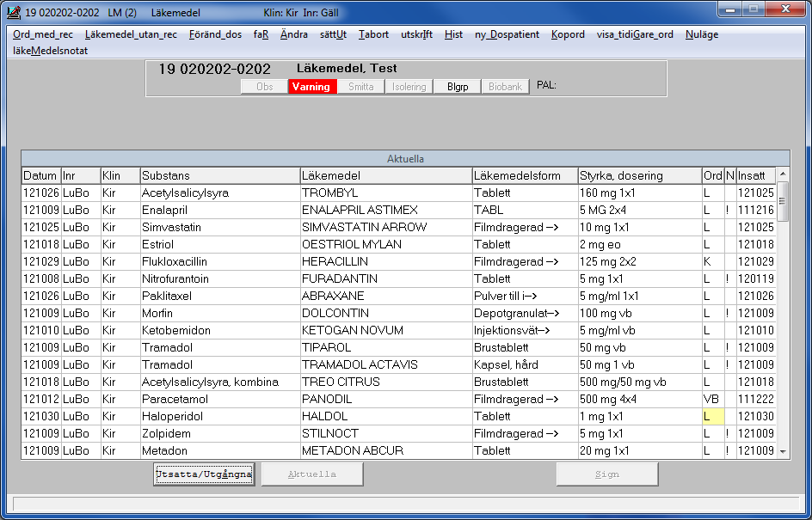Click the Depotgranulat form cell

[525, 313]
